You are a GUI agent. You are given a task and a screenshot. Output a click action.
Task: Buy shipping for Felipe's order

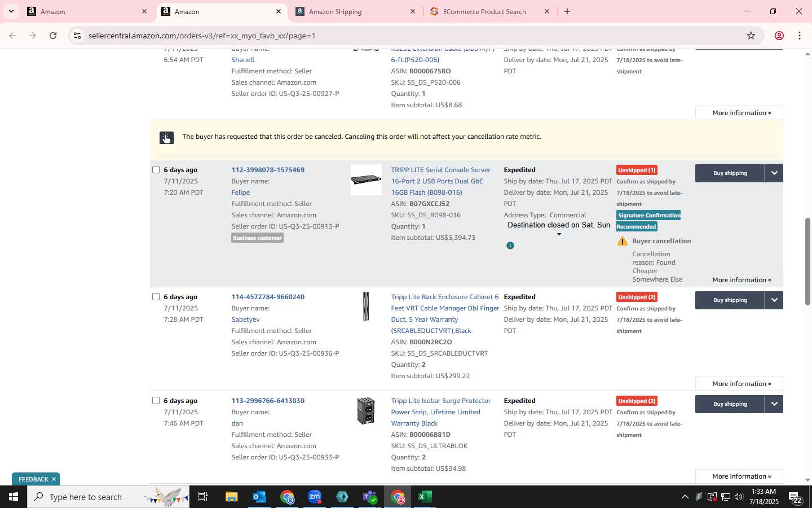click(730, 173)
